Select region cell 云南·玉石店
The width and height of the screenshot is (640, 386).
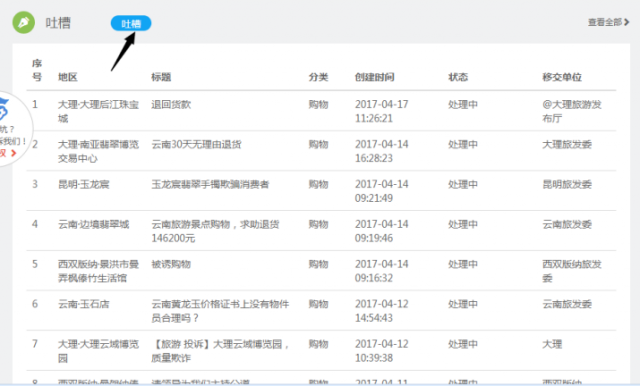point(84,304)
